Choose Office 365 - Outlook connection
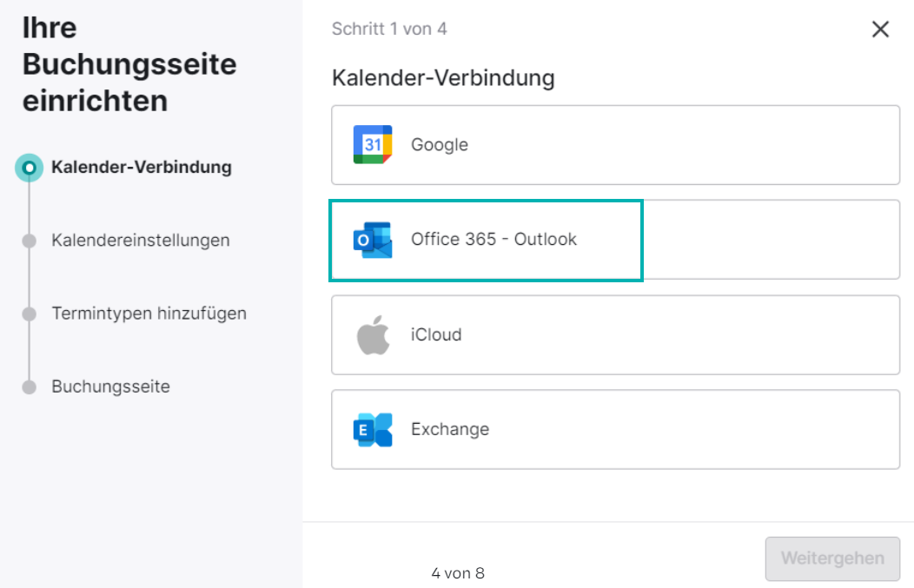Screen dimensions: 914x588 click(615, 240)
